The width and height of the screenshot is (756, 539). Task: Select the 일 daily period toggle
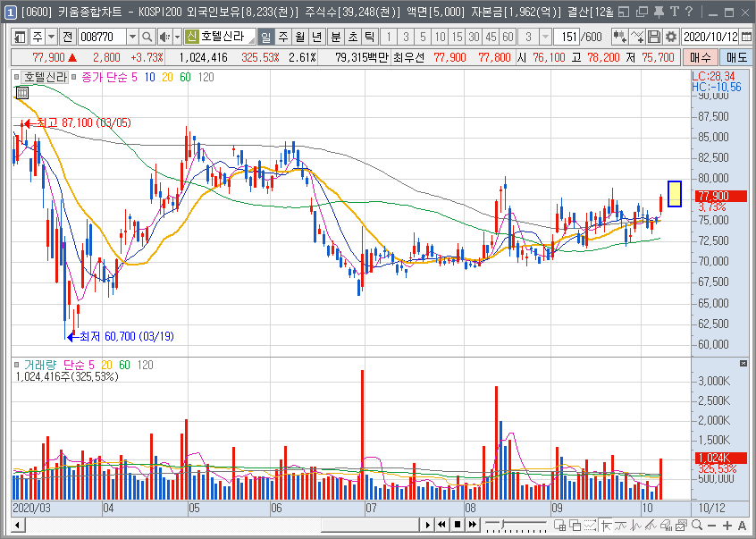pyautogui.click(x=265, y=37)
